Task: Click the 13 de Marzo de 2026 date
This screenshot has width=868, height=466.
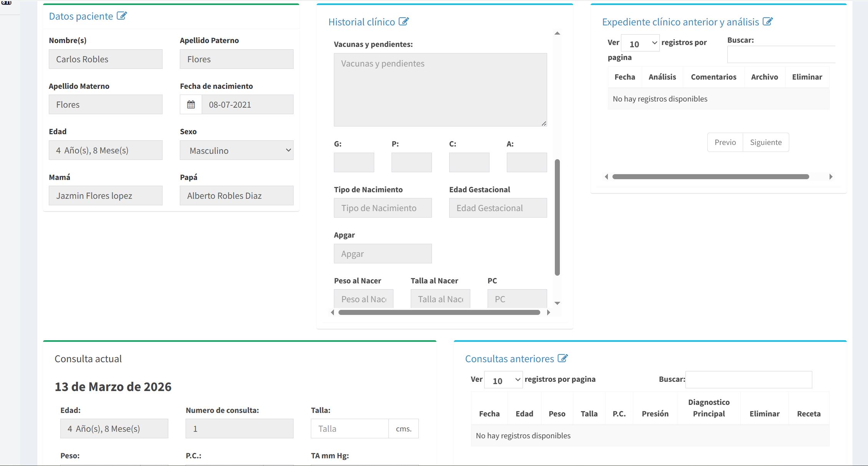Action: click(113, 386)
